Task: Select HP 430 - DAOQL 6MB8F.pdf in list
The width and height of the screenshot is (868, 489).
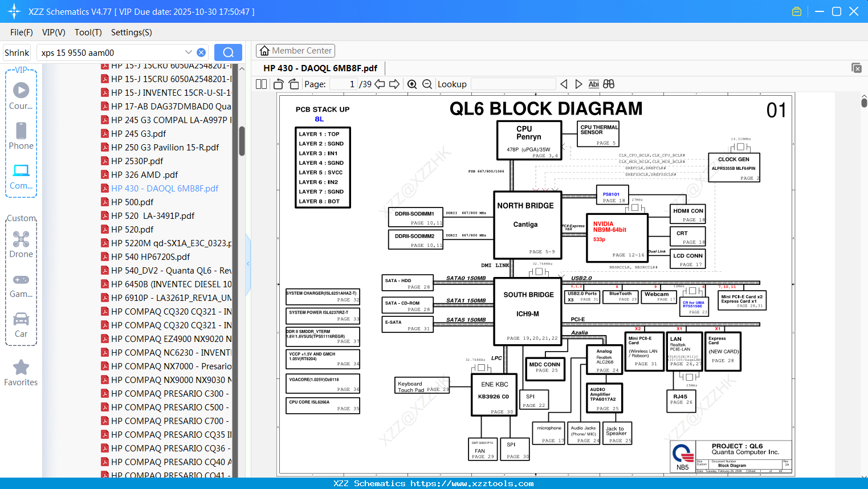Action: (165, 189)
